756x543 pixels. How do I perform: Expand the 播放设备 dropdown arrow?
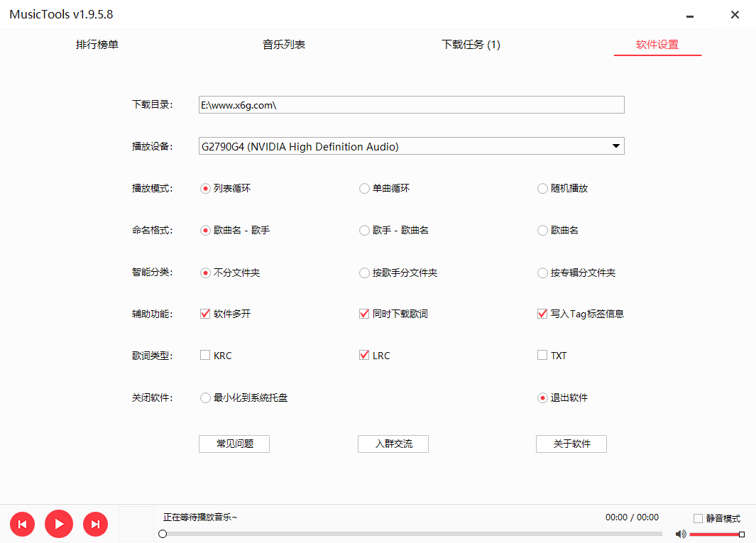615,146
